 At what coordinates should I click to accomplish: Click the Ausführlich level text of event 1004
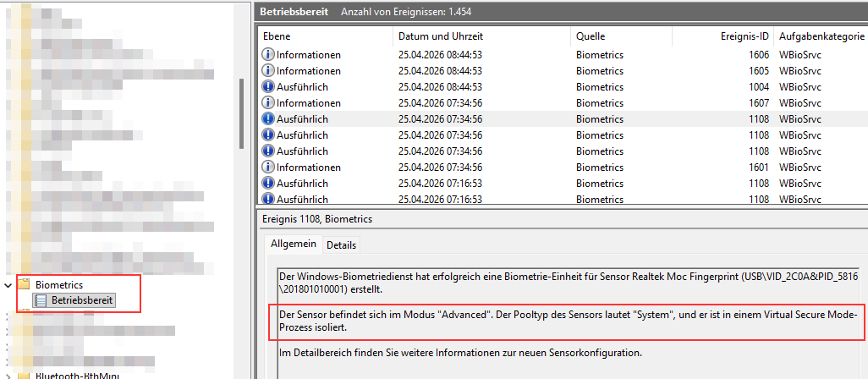302,87
